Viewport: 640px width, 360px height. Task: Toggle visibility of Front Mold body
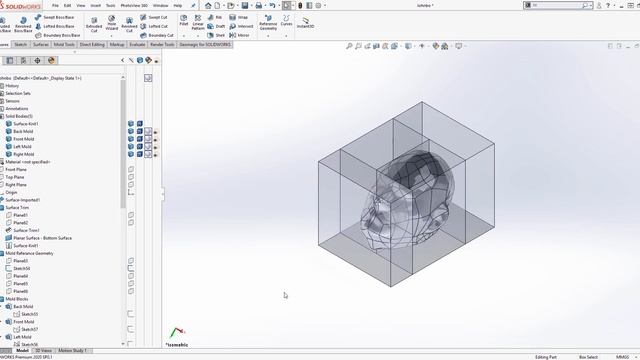pos(131,139)
